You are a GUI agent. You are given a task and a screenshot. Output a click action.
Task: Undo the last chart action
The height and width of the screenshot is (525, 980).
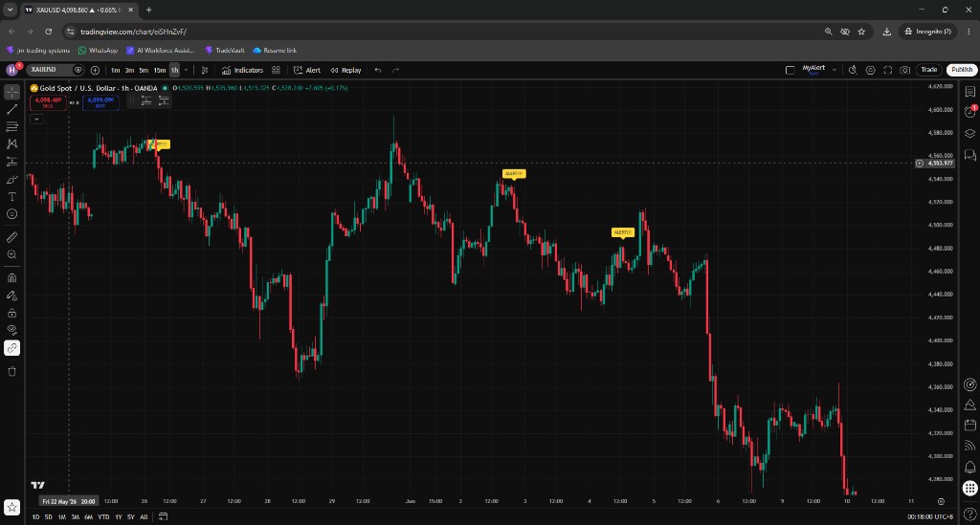point(377,70)
